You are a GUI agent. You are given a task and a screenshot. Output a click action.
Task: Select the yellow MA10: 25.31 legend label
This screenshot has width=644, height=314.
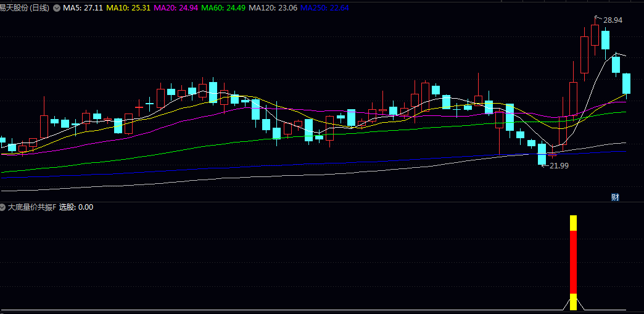click(128, 8)
